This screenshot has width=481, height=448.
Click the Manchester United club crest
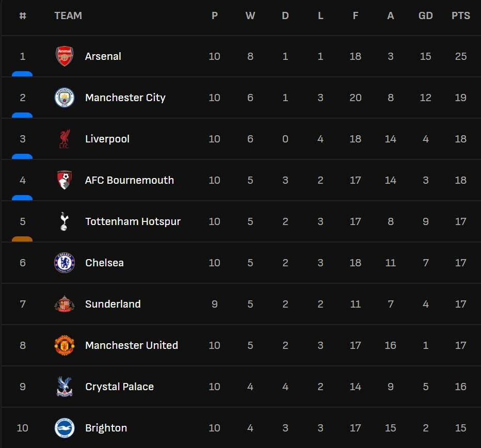tap(65, 345)
